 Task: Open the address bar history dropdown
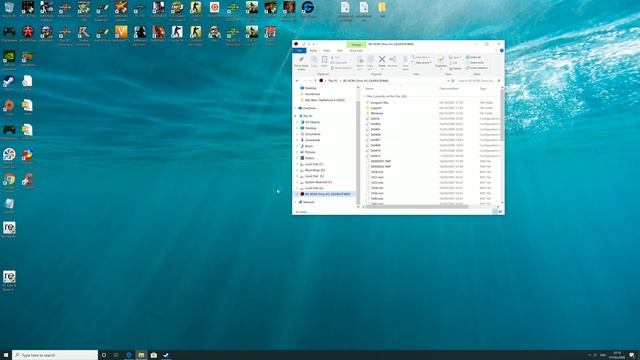click(448, 81)
